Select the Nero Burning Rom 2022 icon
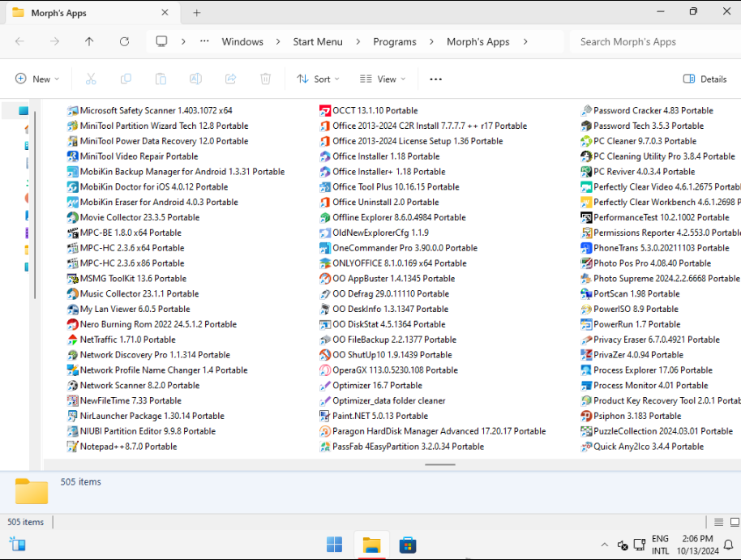Screen dimensions: 741x560 [72, 324]
